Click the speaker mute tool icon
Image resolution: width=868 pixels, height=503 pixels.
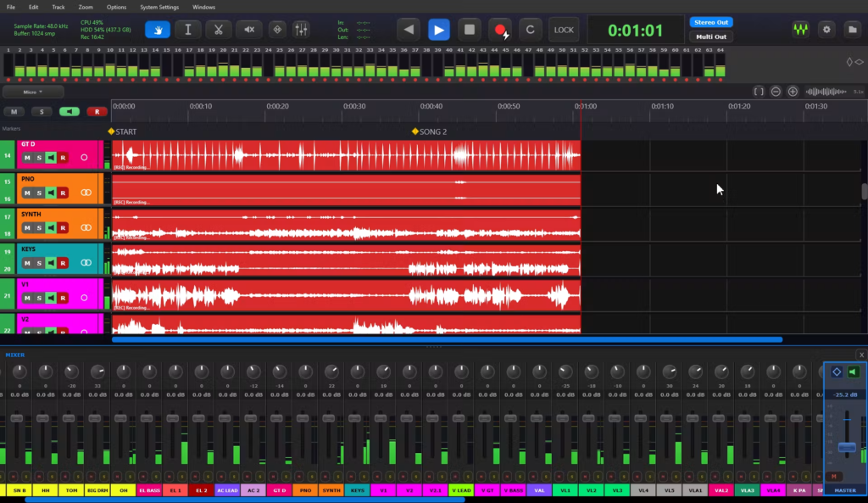click(x=249, y=30)
